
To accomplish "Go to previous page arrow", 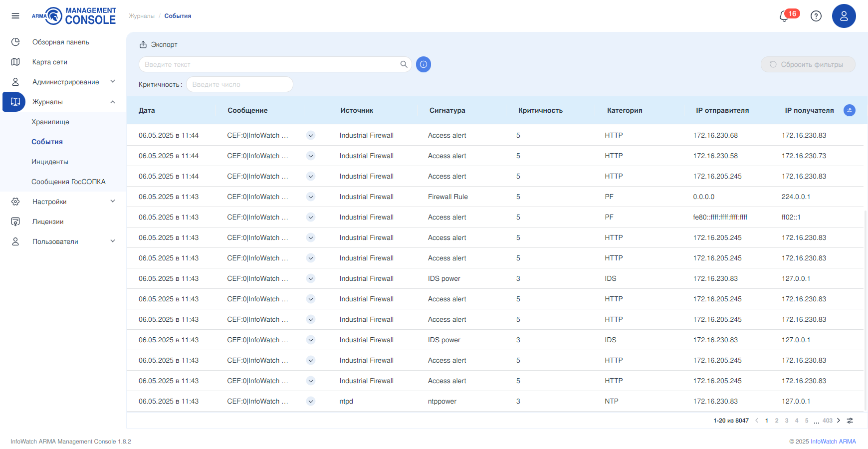I will coord(757,421).
